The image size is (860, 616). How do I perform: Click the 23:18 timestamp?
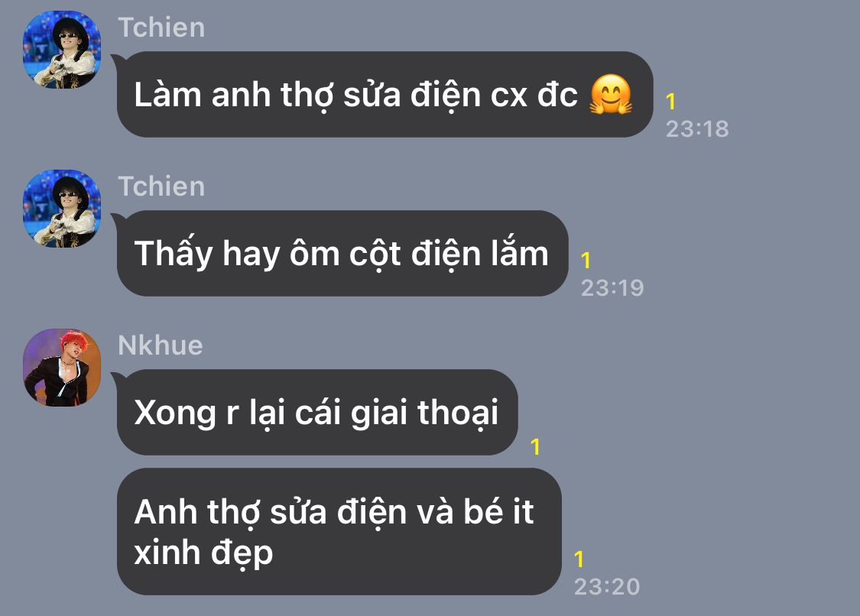(x=697, y=129)
